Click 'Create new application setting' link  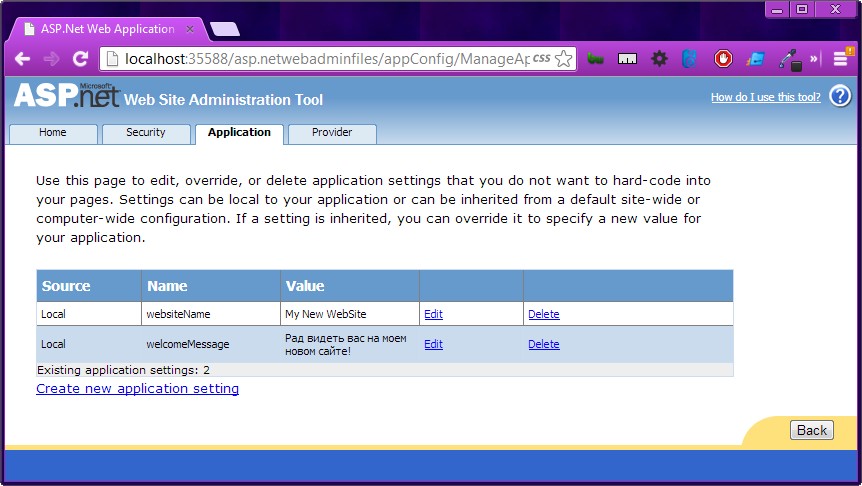(137, 388)
